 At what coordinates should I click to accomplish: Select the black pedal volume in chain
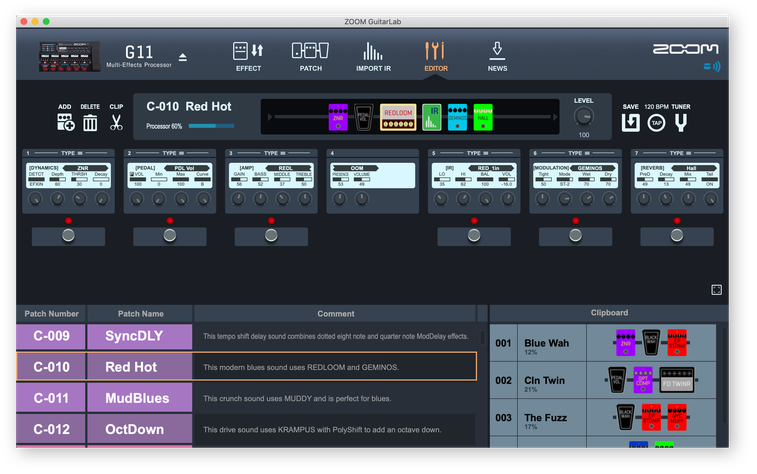pos(364,117)
